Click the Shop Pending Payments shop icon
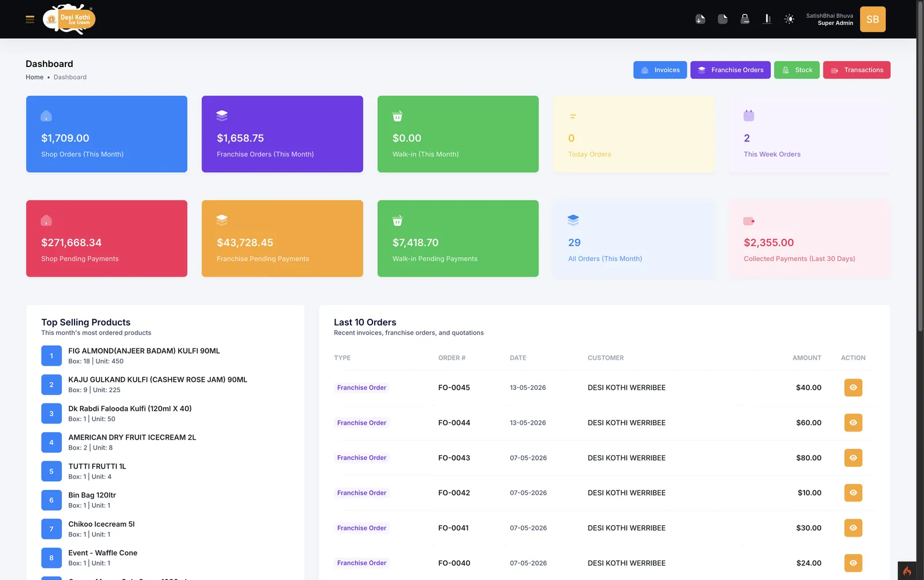Viewport: 924px width, 580px height. pyautogui.click(x=46, y=221)
